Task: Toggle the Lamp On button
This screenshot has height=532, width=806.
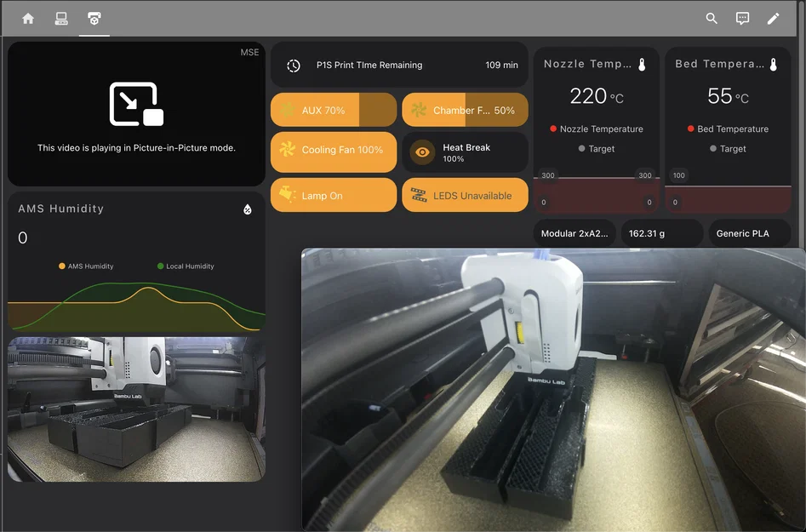Action: click(334, 195)
